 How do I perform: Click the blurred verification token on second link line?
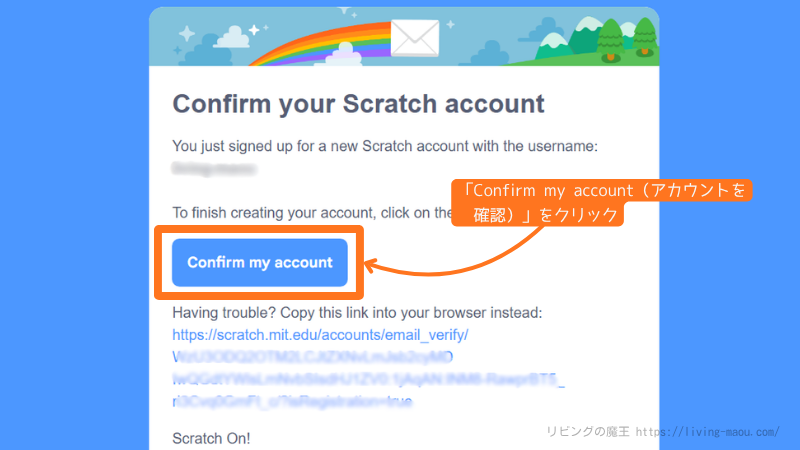tap(313, 357)
